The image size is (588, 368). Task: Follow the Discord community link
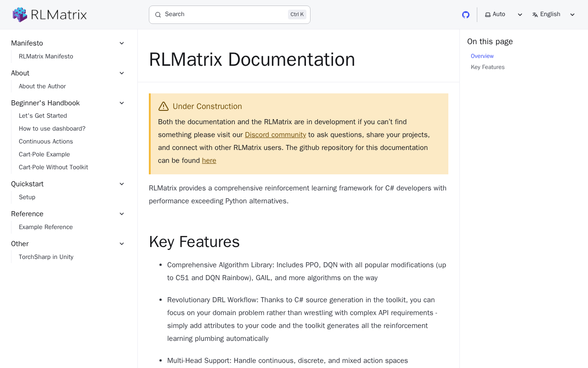[x=275, y=135]
